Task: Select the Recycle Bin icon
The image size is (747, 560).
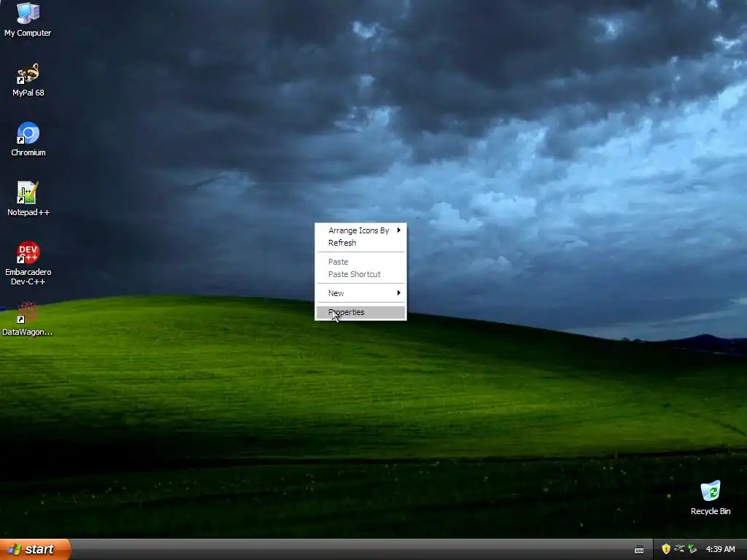Action: pos(711,497)
